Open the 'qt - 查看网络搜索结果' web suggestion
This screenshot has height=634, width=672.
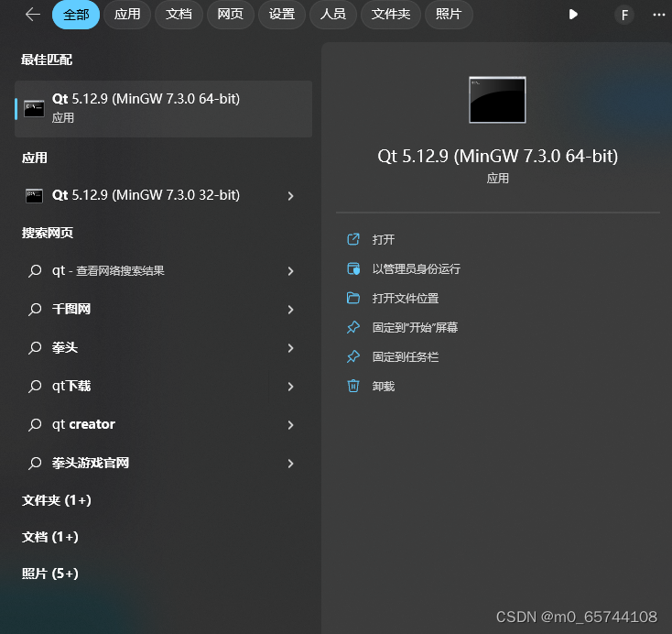[163, 270]
